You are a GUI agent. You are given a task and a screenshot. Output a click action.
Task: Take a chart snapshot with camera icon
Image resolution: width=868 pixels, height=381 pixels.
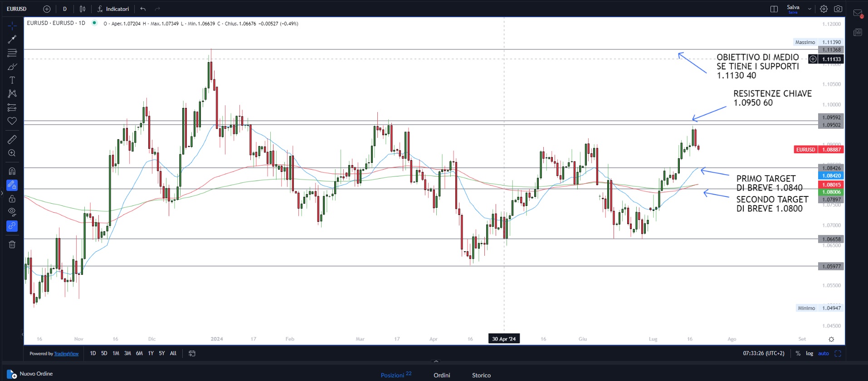point(838,9)
